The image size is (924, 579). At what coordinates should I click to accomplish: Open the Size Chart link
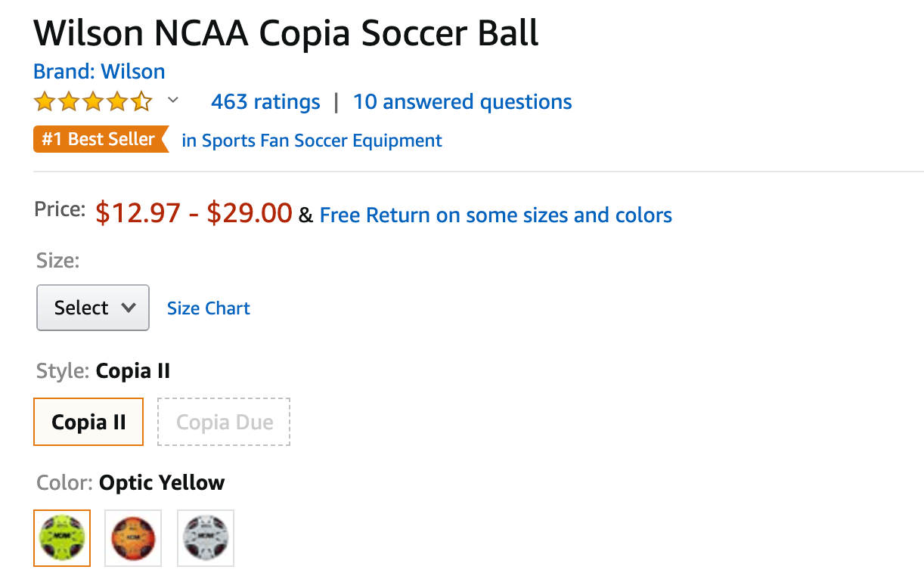coord(209,308)
